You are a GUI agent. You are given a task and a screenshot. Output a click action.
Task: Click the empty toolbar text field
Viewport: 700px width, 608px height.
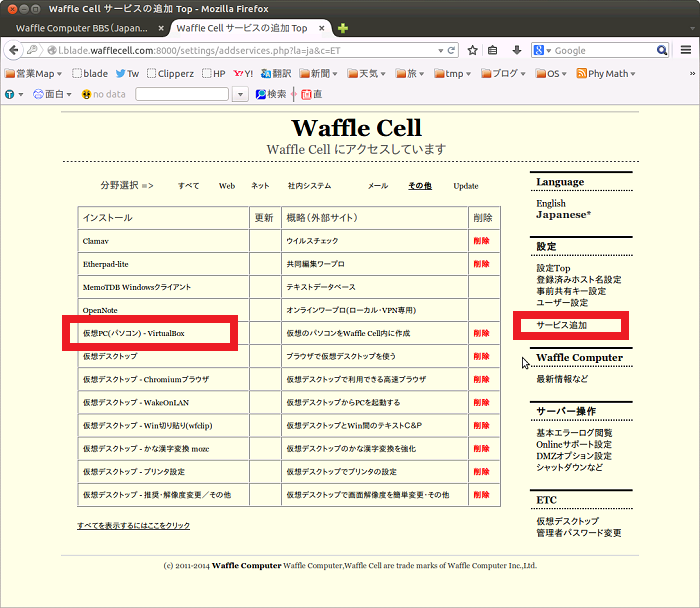click(x=182, y=94)
